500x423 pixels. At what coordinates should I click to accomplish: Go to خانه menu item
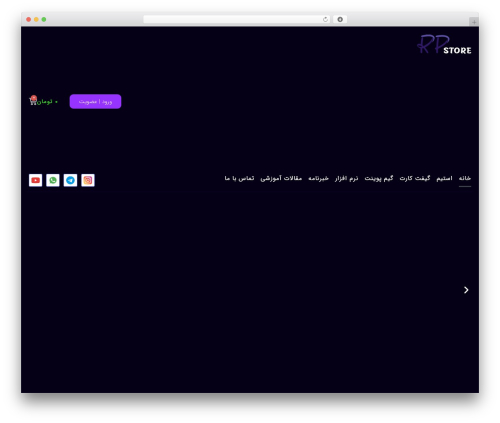click(x=465, y=178)
